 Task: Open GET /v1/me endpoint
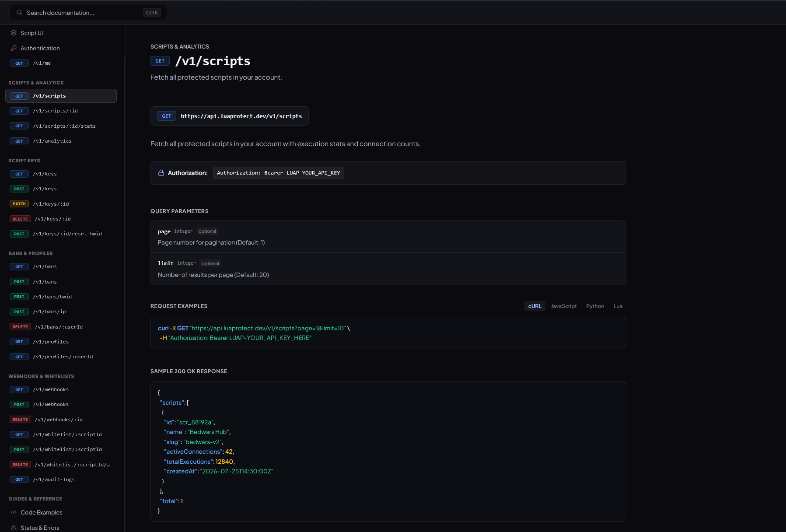tap(61, 63)
